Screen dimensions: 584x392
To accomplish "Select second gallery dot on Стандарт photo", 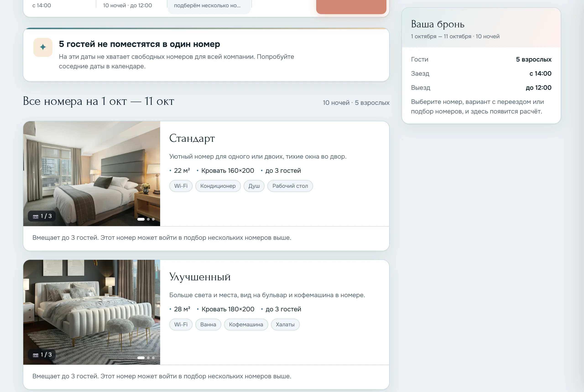I will pos(148,219).
